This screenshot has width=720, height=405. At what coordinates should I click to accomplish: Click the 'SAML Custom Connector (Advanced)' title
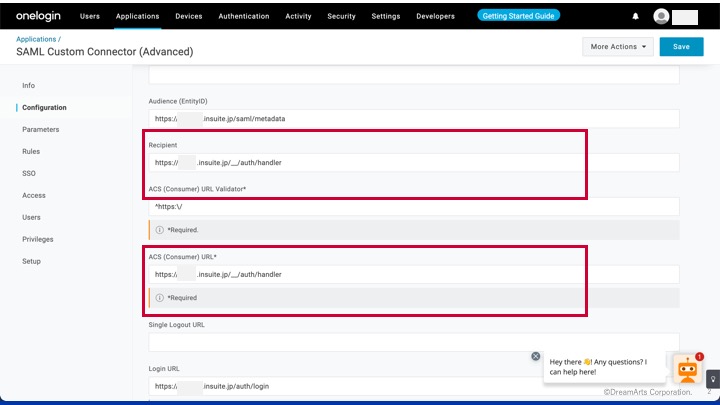tap(105, 51)
